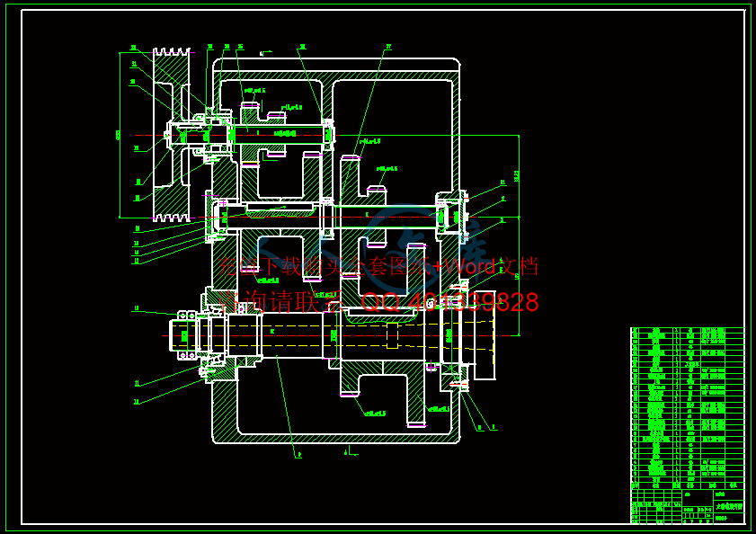Select the title block below parts list

click(688, 506)
